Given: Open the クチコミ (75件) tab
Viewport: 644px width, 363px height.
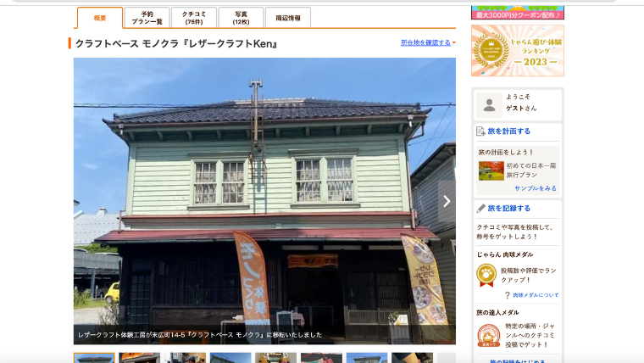Looking at the screenshot, I should (x=194, y=18).
